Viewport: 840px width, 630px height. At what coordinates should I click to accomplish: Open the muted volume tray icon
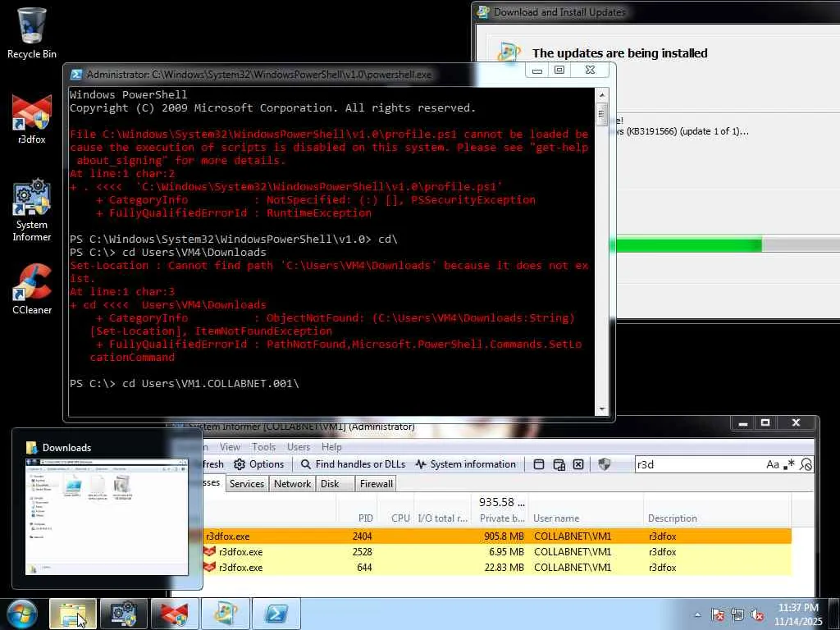(x=757, y=614)
